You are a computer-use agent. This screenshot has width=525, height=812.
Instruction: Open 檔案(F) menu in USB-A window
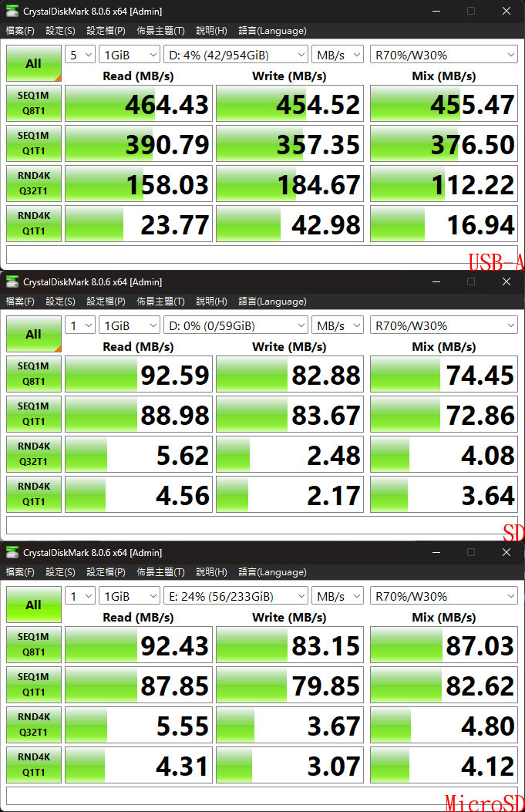coord(20,31)
